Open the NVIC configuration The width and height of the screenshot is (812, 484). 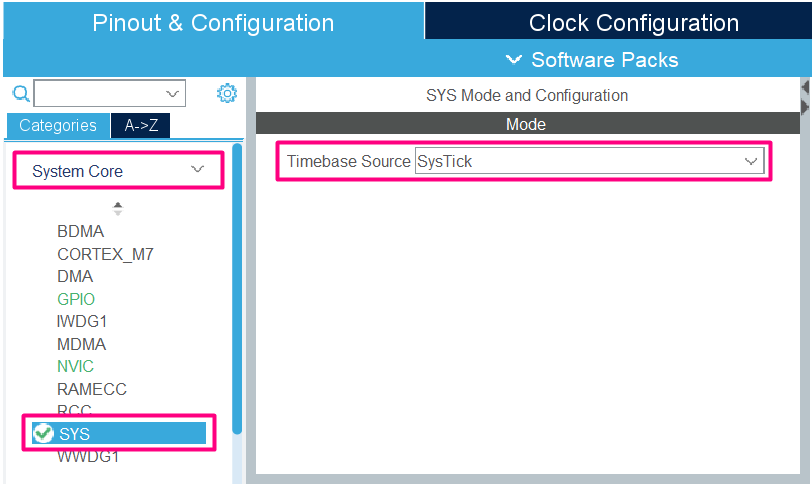pyautogui.click(x=75, y=366)
